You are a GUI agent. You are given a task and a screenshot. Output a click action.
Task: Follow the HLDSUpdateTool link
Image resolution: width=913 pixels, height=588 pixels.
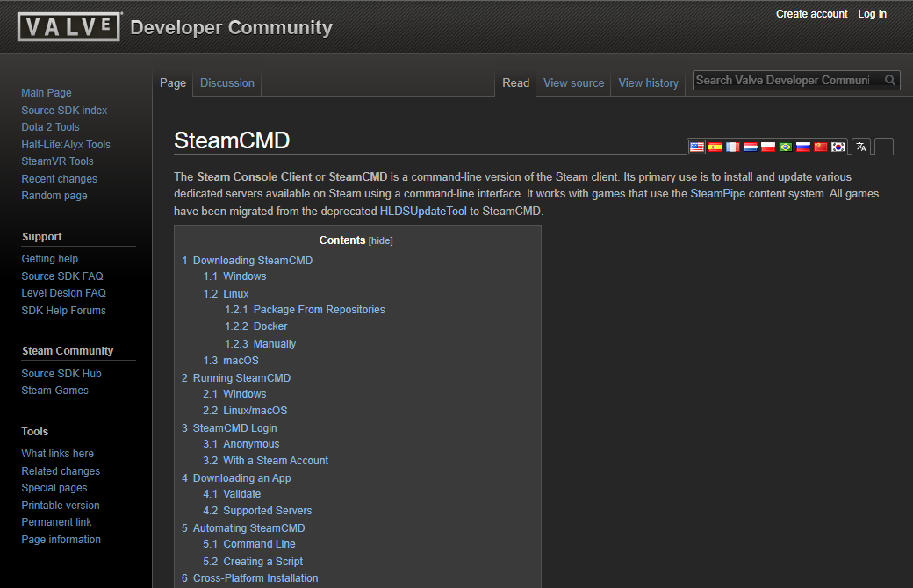point(423,212)
